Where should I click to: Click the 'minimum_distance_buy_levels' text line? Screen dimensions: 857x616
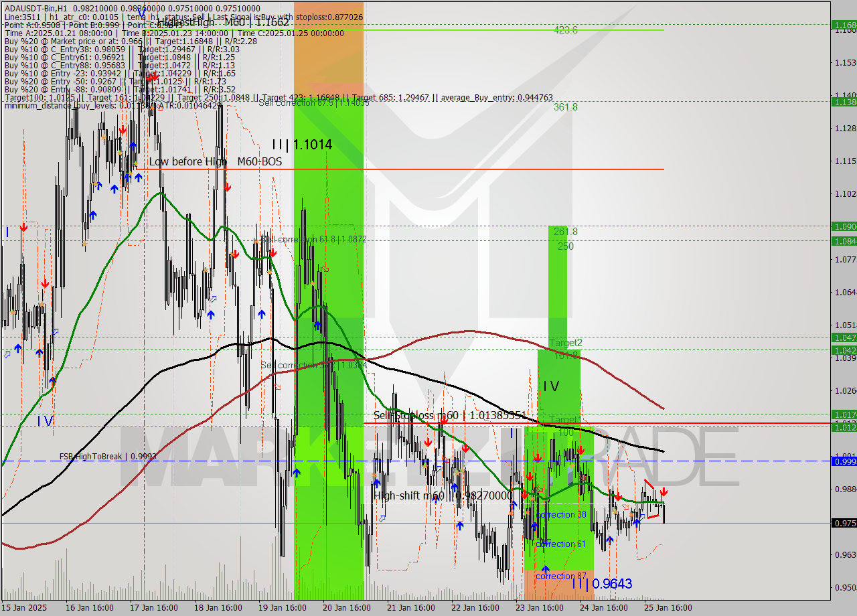[112, 105]
